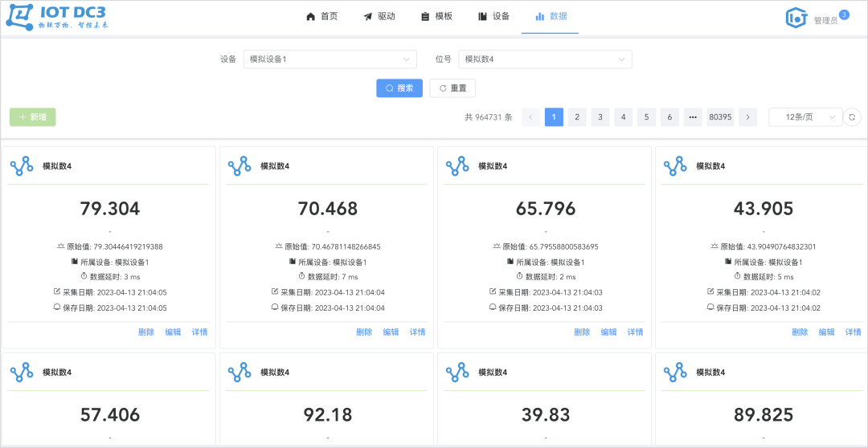
Task: Click the point icon on the 39.83 card
Action: pyautogui.click(x=458, y=373)
